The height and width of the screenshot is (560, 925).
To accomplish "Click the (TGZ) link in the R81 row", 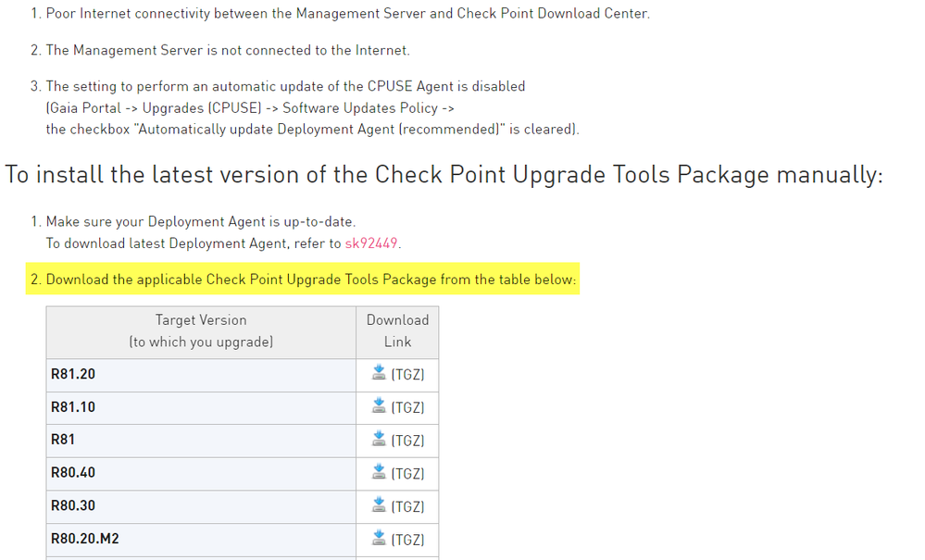I will click(x=407, y=441).
